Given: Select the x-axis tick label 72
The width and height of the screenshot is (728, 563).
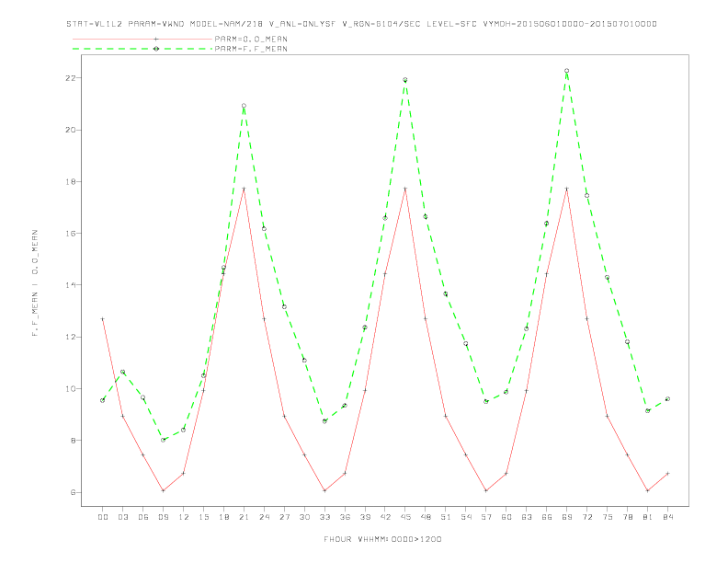Looking at the screenshot, I should pyautogui.click(x=587, y=517).
